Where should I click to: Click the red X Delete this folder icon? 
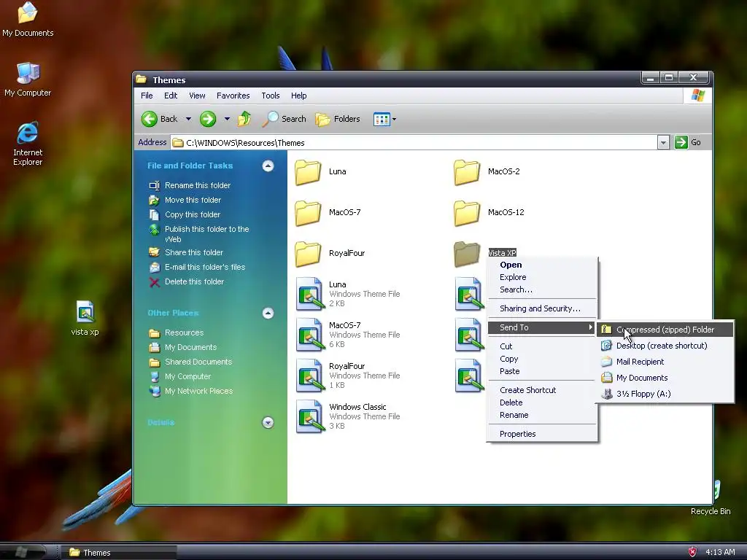pyautogui.click(x=155, y=282)
